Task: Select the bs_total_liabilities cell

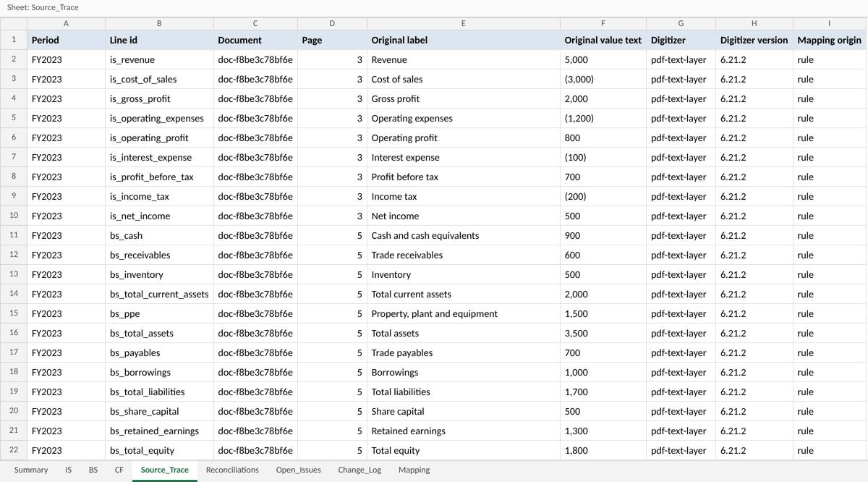Action: click(x=159, y=392)
